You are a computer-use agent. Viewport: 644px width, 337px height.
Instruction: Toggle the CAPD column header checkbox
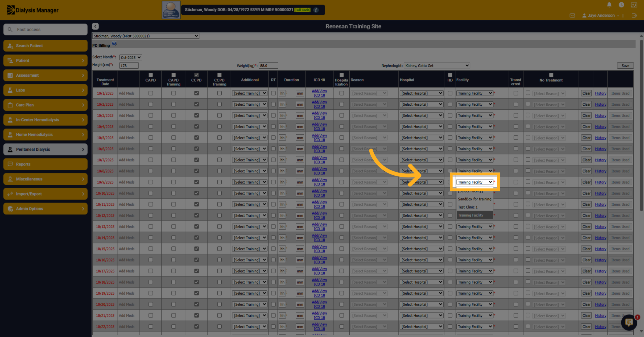[x=151, y=75]
